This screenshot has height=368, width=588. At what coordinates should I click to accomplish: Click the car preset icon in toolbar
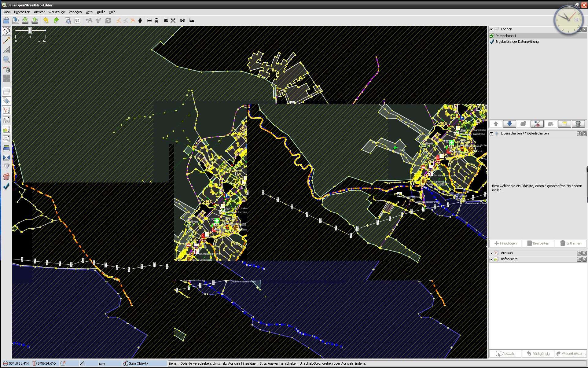[149, 20]
